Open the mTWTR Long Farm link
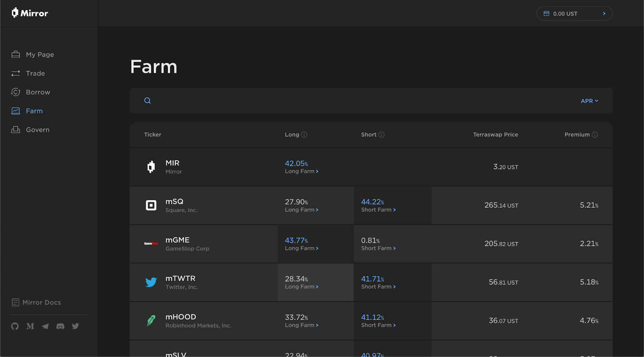 click(301, 287)
